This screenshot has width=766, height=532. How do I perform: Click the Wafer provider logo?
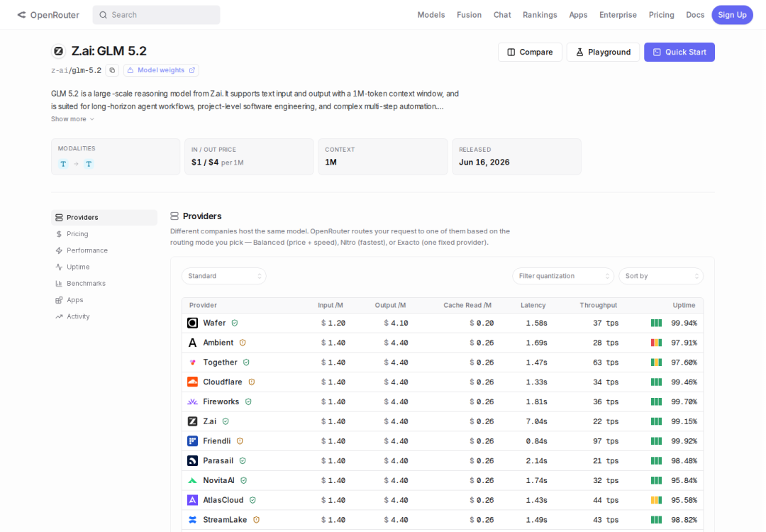coord(192,323)
